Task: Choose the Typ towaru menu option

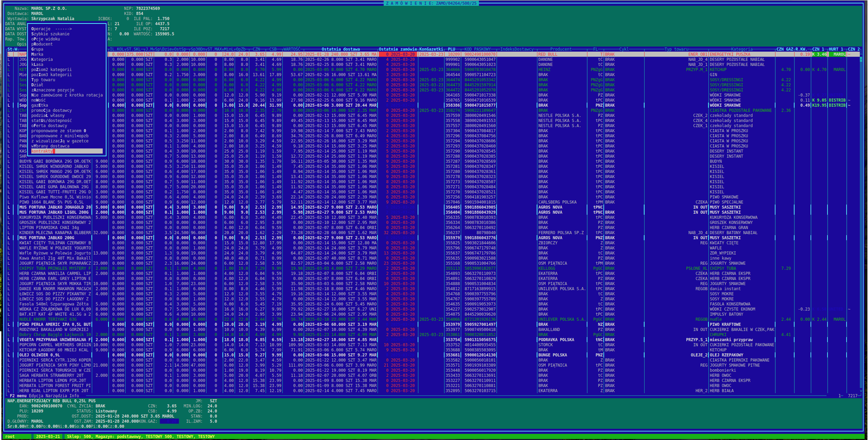Action: (43, 80)
